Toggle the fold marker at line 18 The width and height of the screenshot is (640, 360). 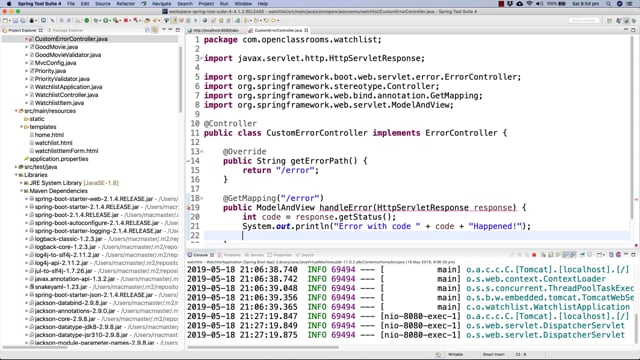pyautogui.click(x=202, y=198)
